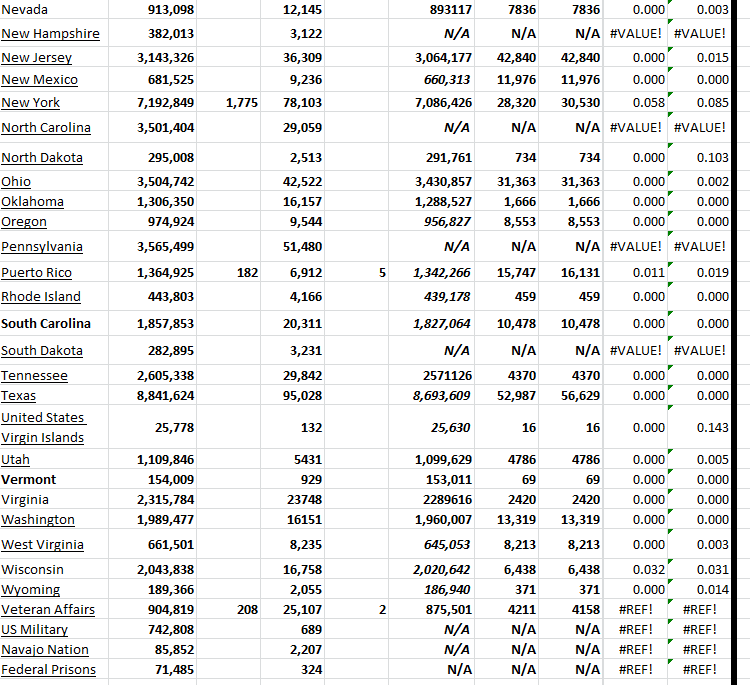Open United States Virgin Islands link

[43, 427]
